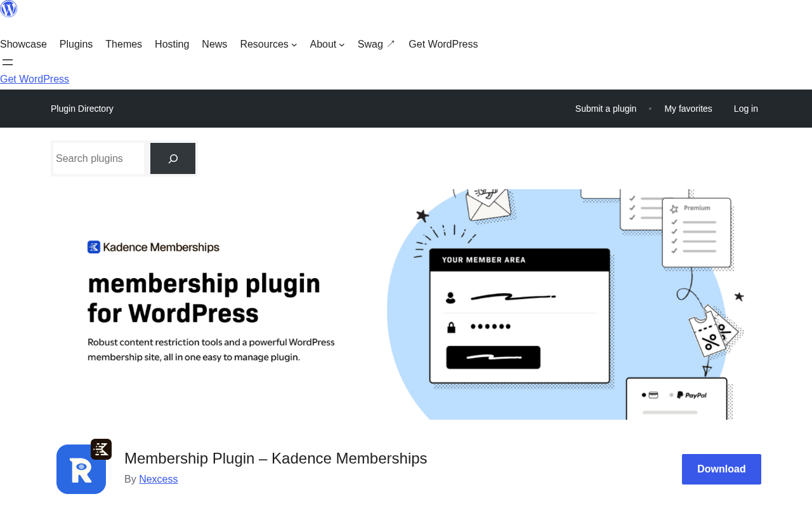The height and width of the screenshot is (508, 812).
Task: Focus the Search plugins input field
Action: pyautogui.click(x=99, y=159)
